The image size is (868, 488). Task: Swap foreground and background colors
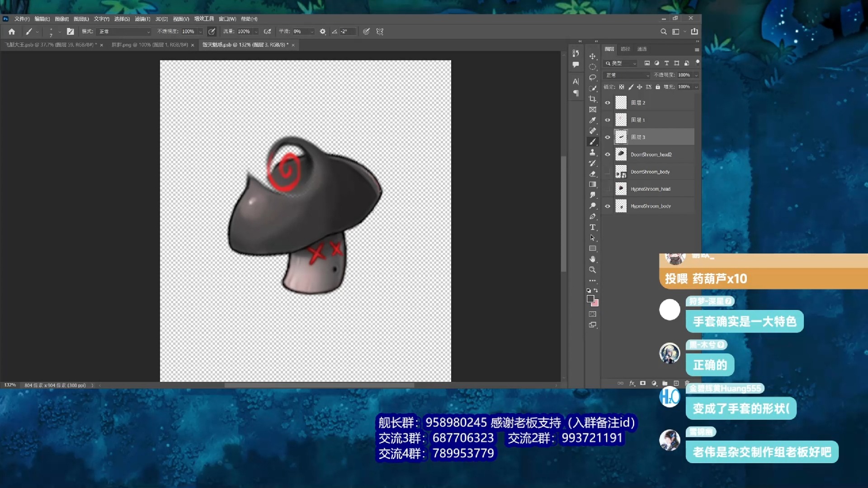pyautogui.click(x=596, y=291)
